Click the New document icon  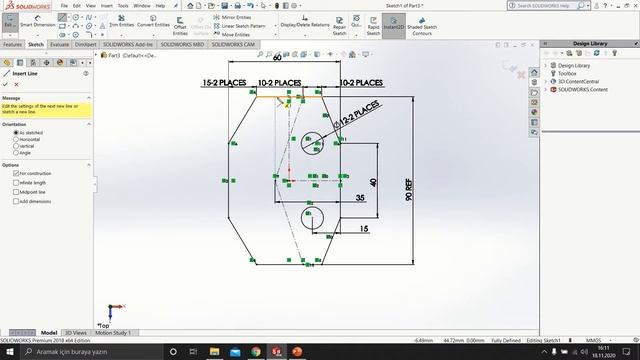pos(199,6)
